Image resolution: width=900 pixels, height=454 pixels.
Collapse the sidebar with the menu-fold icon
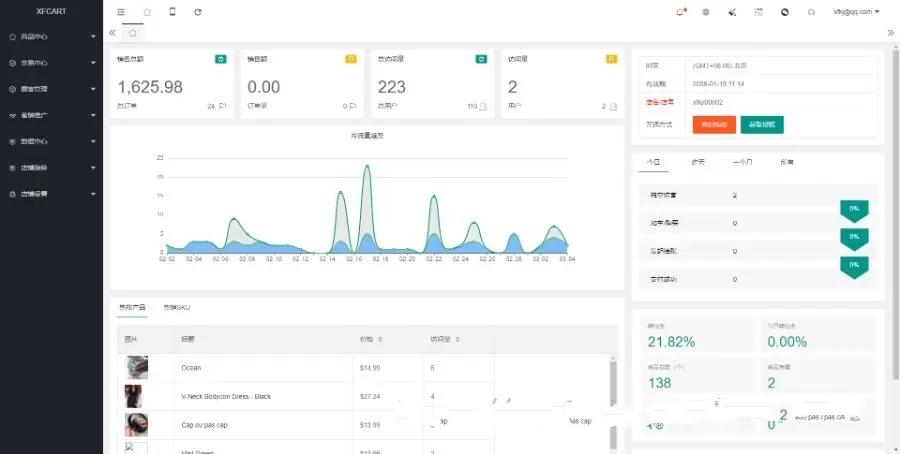[x=121, y=12]
